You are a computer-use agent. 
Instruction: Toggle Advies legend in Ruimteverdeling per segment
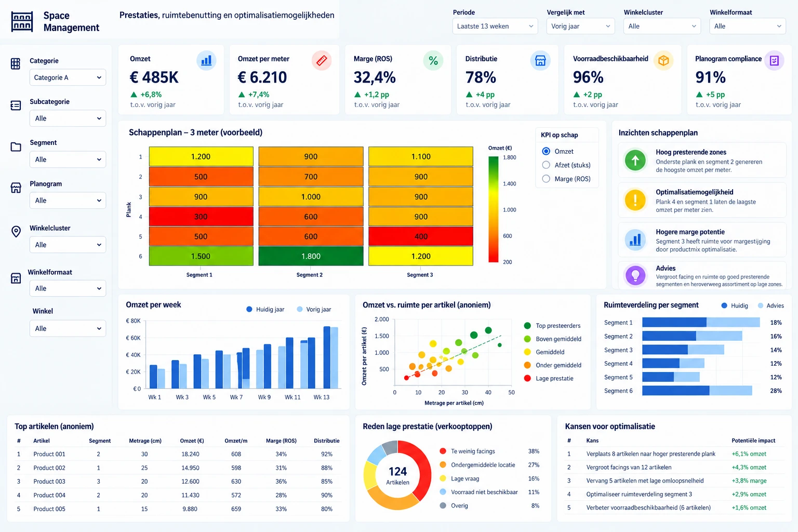tap(771, 305)
